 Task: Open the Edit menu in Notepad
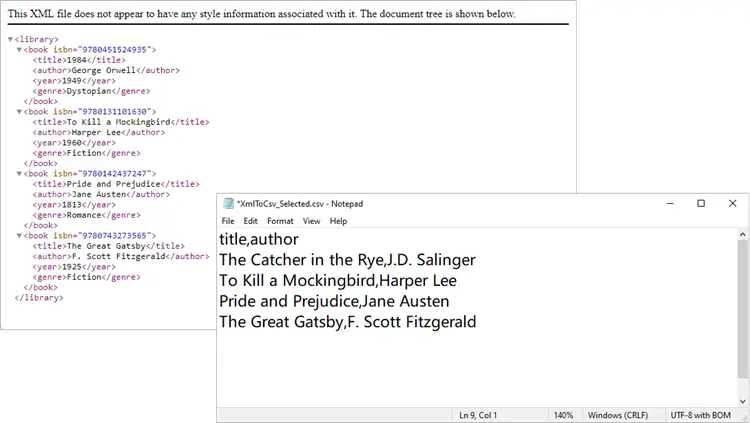click(250, 221)
